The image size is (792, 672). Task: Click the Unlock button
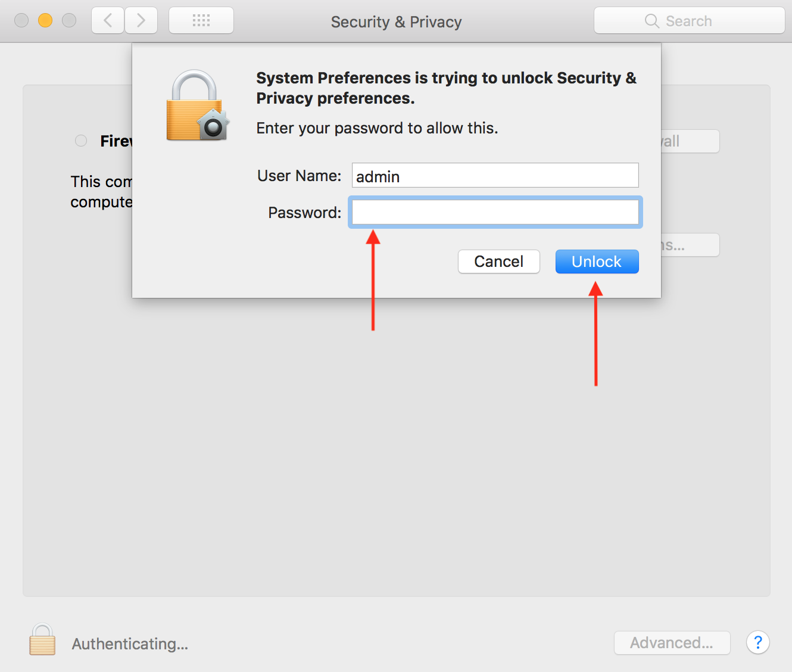click(x=597, y=262)
